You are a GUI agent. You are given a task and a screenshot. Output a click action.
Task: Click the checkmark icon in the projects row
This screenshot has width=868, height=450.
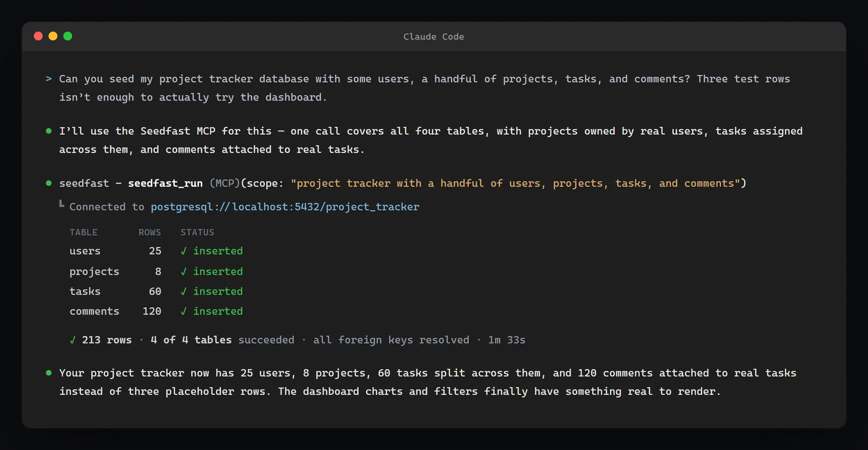[x=184, y=271]
